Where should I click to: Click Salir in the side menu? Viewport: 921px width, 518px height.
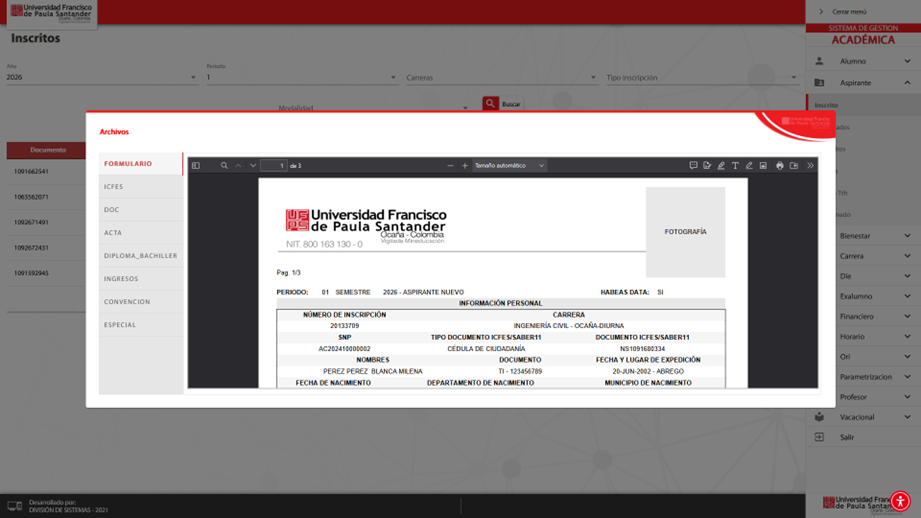(847, 437)
